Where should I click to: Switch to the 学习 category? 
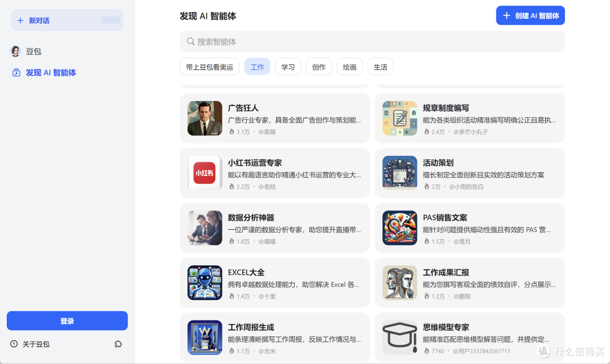[x=288, y=67]
